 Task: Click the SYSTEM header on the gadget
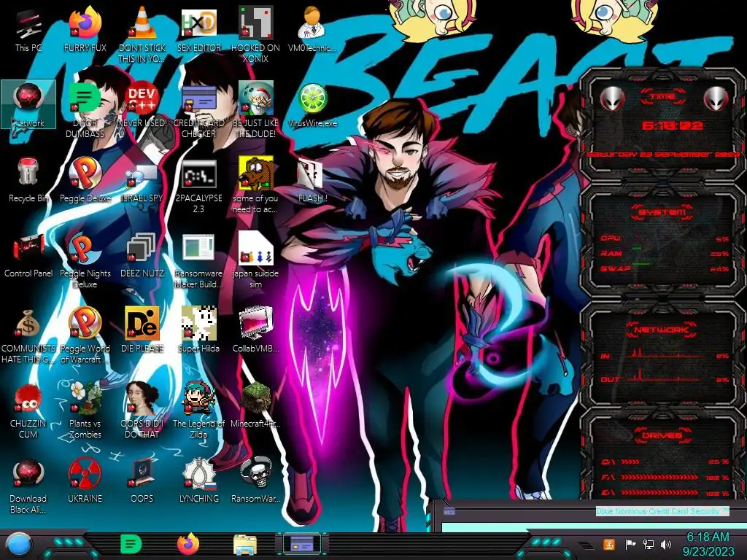pos(662,212)
